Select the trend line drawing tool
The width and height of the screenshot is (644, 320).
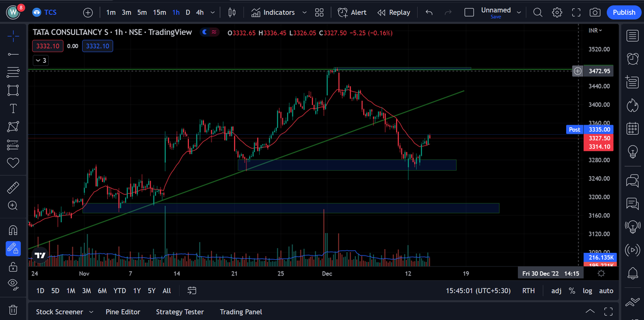coord(13,54)
